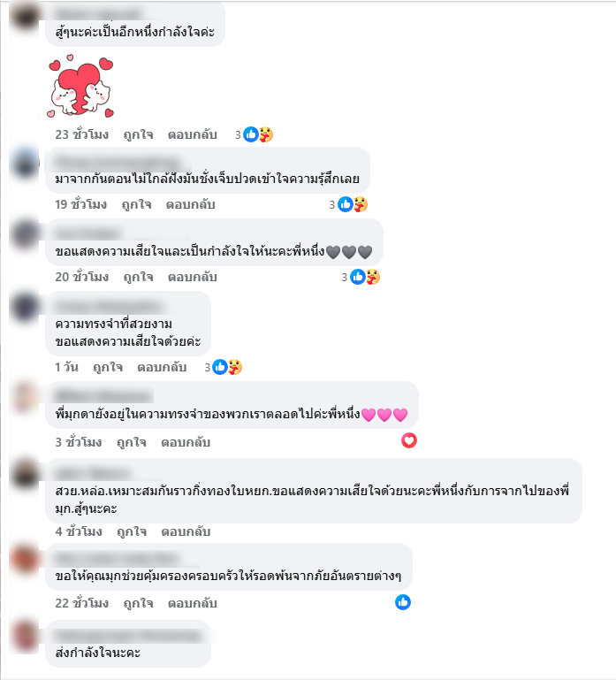Click the red heart reaction on the 3 ชั่วโมง comment
Screen dimensions: 616x680
pos(409,440)
